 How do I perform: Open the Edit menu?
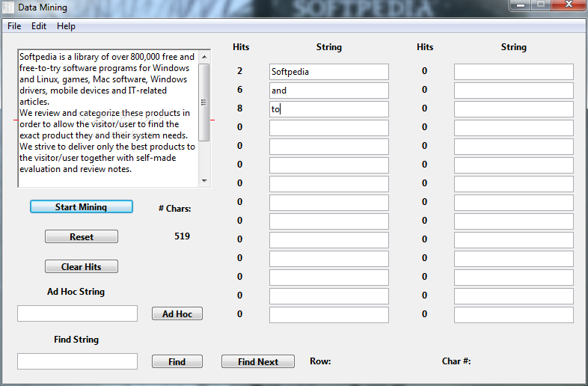coord(39,26)
